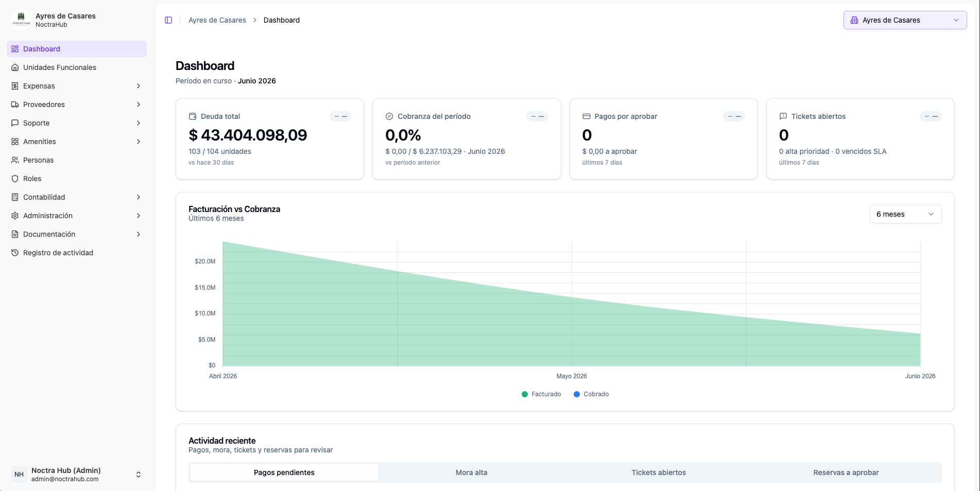Click the Pagos por aprobar trend badge
980x491 pixels.
click(x=734, y=116)
